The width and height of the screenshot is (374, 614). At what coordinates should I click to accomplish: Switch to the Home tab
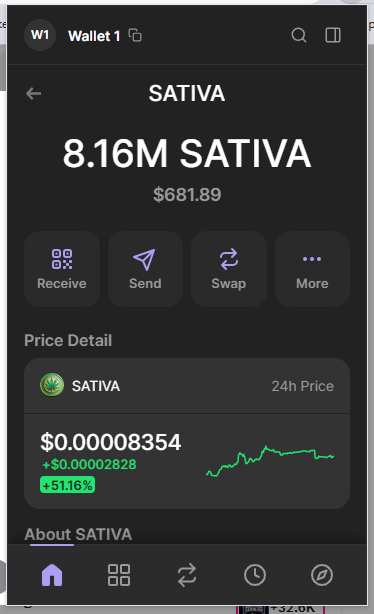[x=52, y=575]
